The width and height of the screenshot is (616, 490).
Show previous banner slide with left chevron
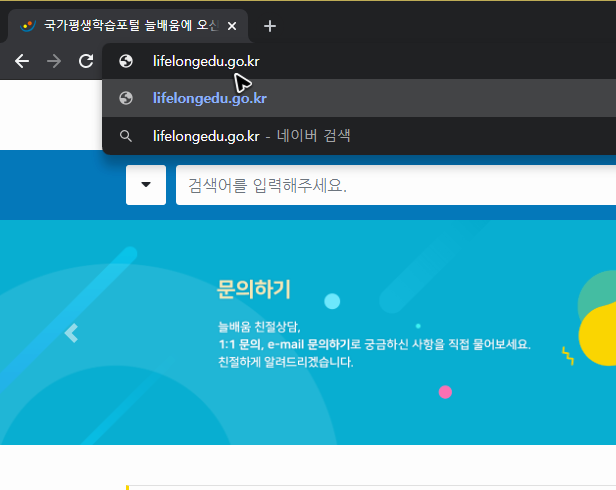(72, 333)
